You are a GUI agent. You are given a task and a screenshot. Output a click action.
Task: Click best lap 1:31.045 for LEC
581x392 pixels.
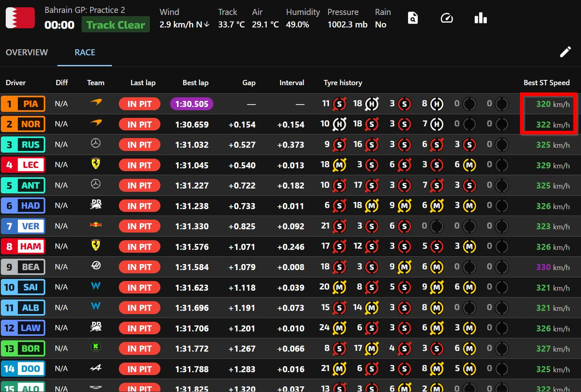click(192, 165)
